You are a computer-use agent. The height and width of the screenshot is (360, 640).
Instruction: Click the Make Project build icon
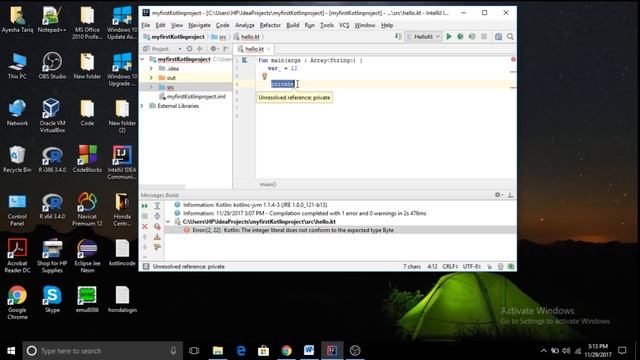(398, 37)
